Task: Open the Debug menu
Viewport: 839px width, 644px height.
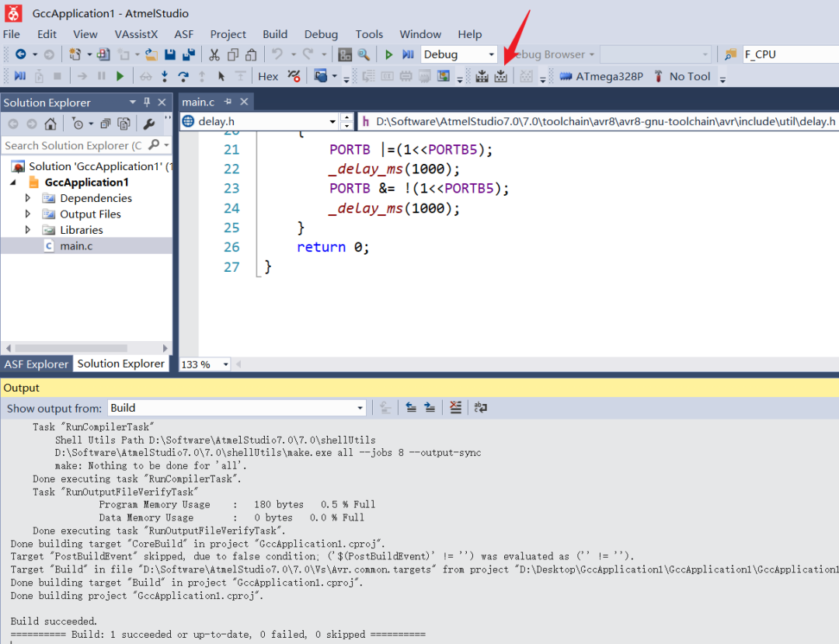Action: [x=321, y=34]
